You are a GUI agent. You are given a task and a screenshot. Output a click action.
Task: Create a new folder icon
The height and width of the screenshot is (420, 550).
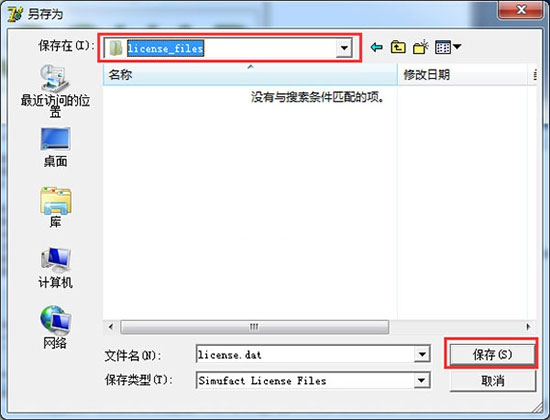421,47
